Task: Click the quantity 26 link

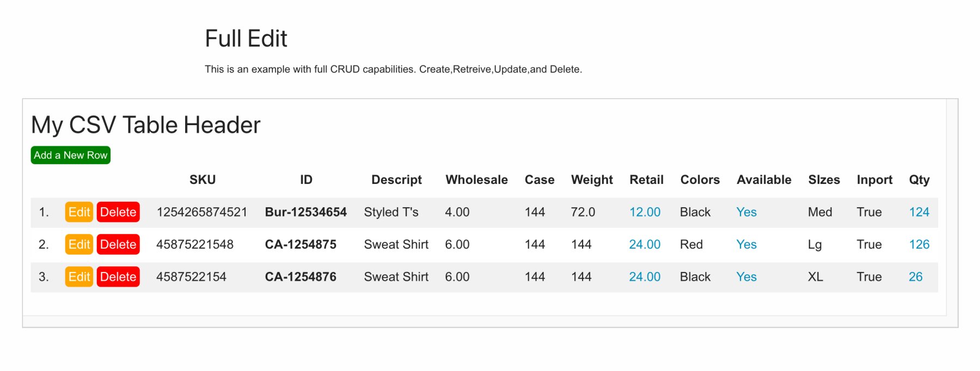Action: [915, 277]
